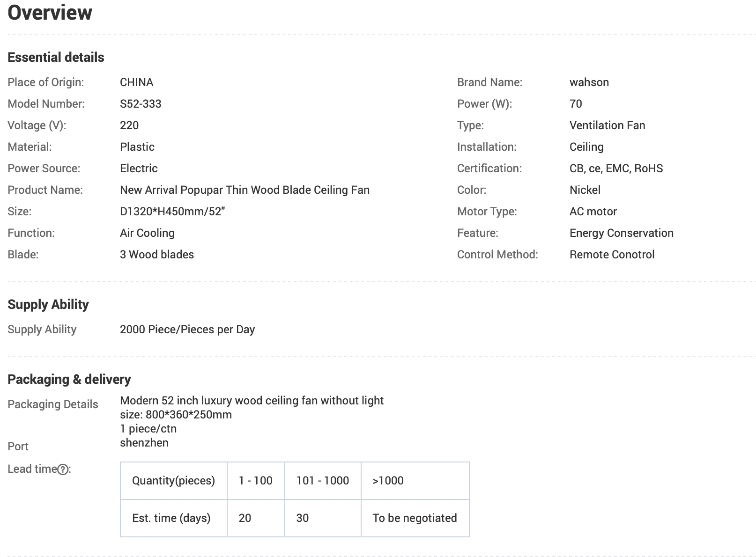Image resolution: width=756 pixels, height=557 pixels.
Task: Click the Supply Ability section heading
Action: [x=48, y=304]
